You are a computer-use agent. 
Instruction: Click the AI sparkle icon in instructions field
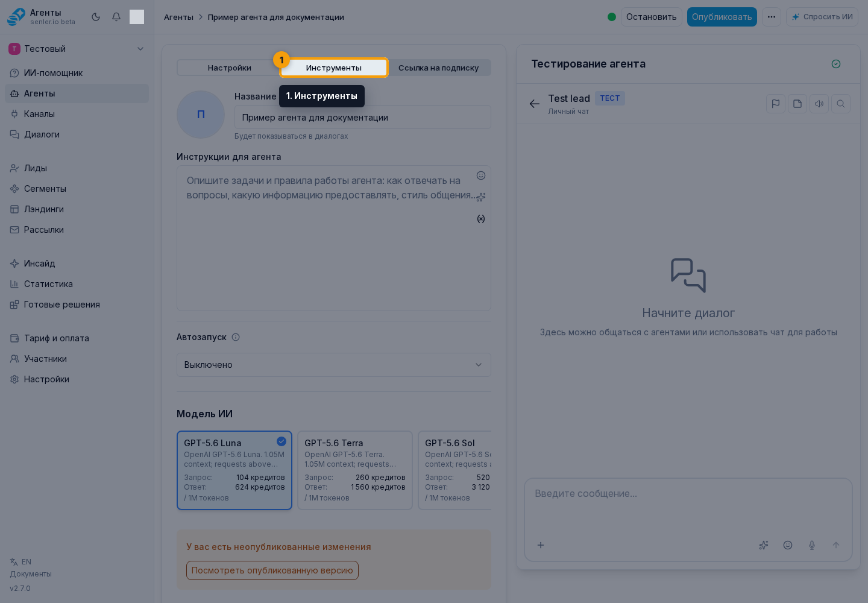[481, 197]
